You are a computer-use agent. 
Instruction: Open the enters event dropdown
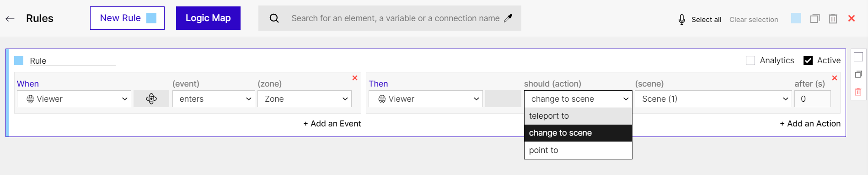point(214,98)
